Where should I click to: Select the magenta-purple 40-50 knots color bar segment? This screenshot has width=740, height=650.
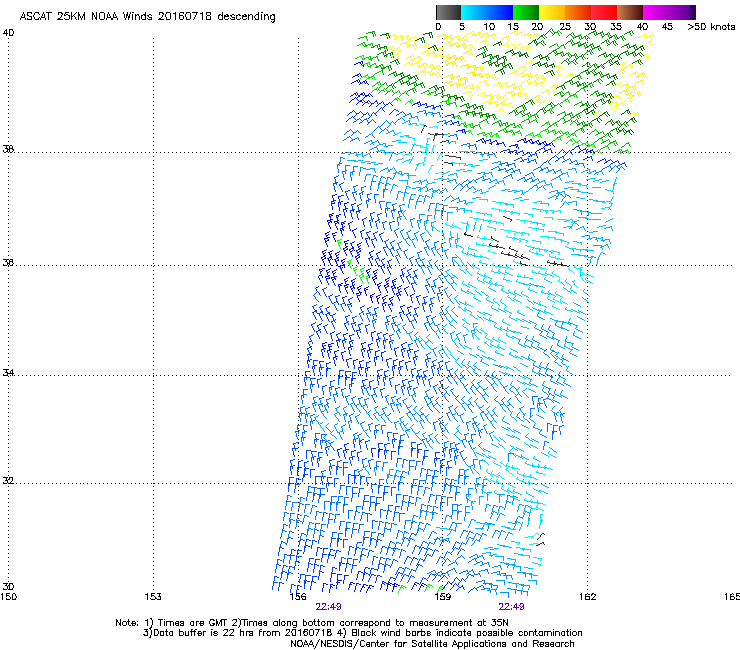click(x=669, y=12)
